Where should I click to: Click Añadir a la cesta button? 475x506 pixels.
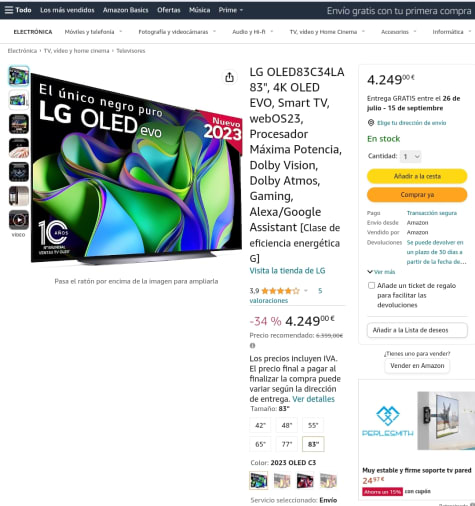(417, 176)
